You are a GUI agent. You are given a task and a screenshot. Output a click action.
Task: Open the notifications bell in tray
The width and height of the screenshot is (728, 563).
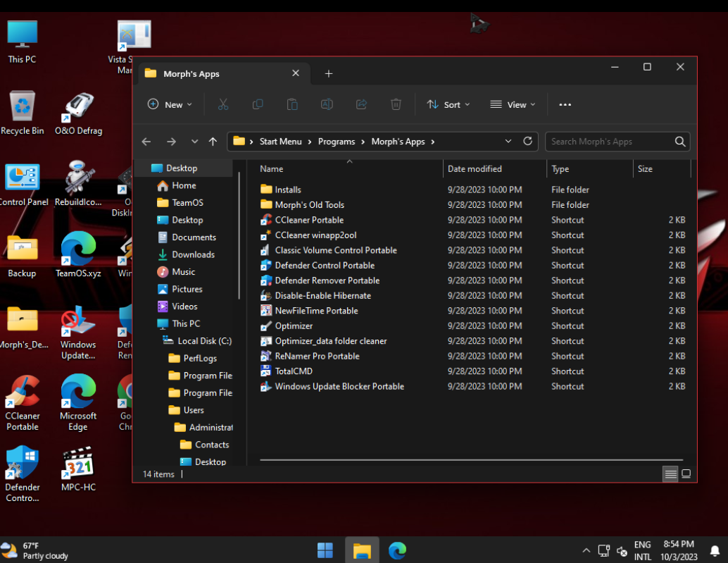[x=715, y=551]
